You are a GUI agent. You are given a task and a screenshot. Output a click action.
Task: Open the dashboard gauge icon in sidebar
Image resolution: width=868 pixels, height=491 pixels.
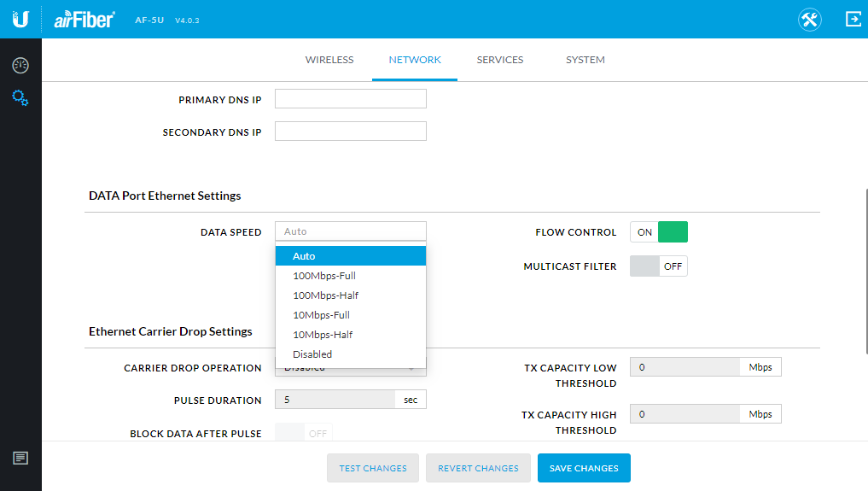pyautogui.click(x=20, y=66)
